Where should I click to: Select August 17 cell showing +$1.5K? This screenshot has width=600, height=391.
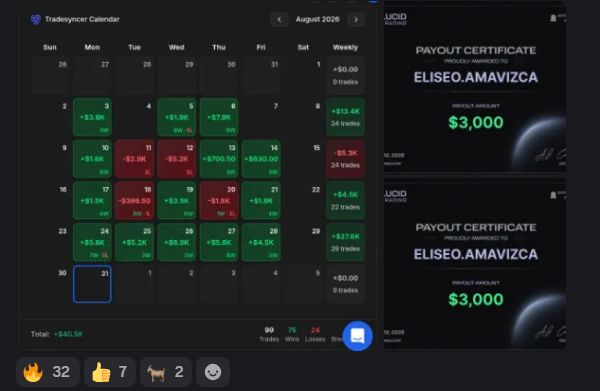[92, 200]
